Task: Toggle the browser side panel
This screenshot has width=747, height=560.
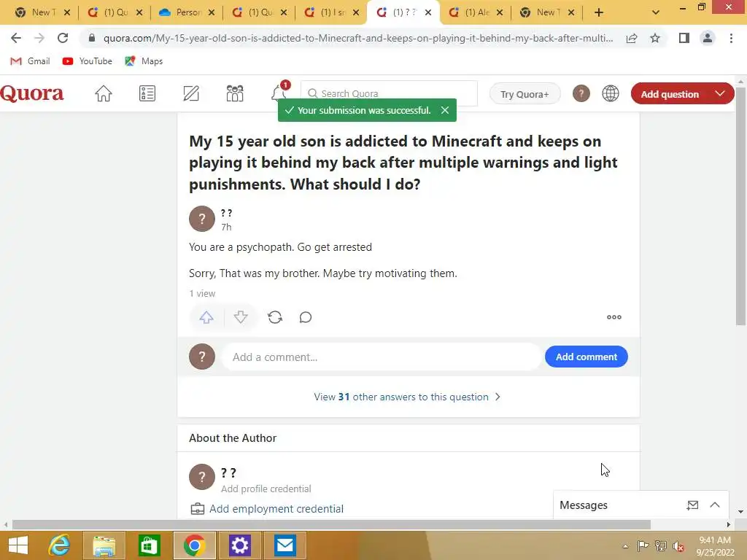Action: 684,38
